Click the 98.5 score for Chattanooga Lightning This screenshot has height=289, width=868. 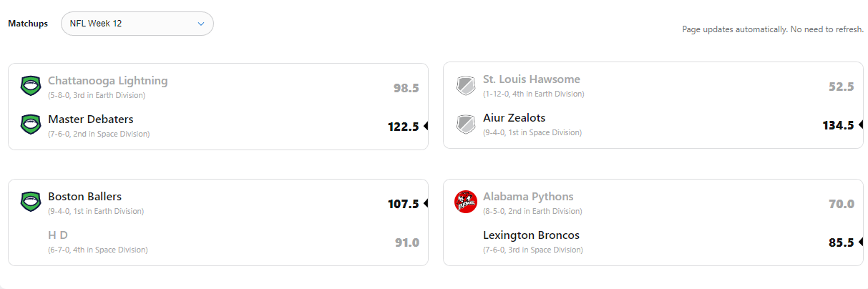[406, 88]
